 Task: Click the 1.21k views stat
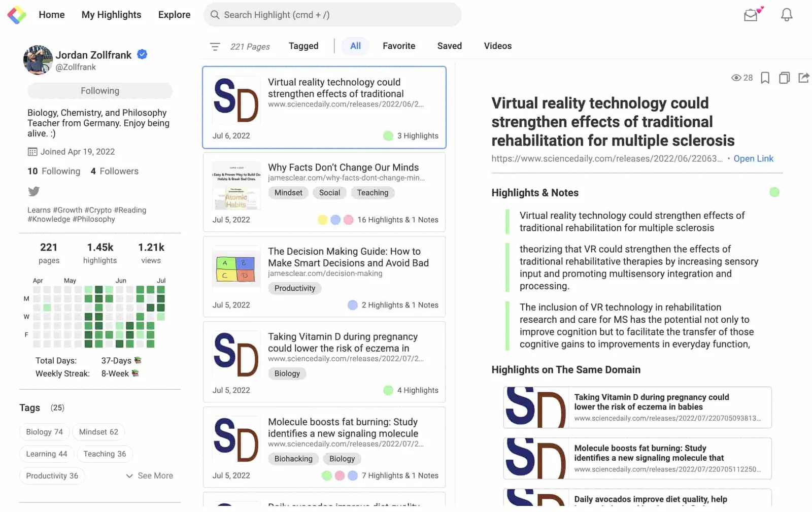151,253
